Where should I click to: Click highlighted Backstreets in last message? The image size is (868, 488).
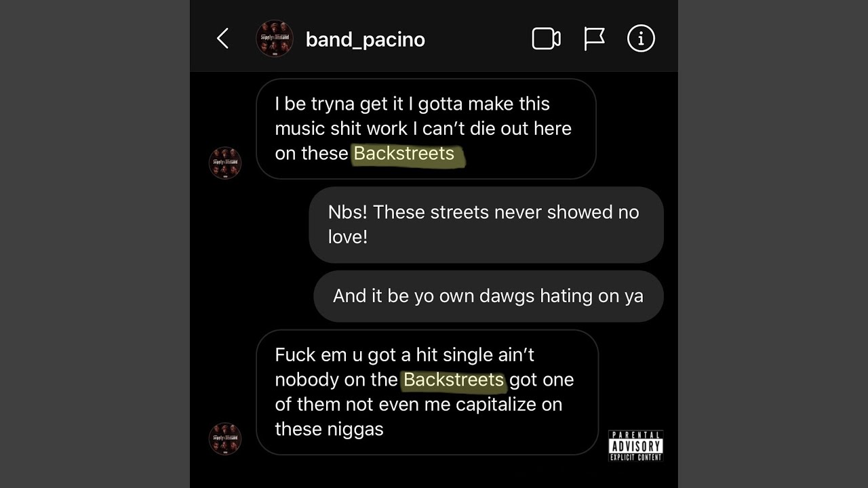(454, 380)
